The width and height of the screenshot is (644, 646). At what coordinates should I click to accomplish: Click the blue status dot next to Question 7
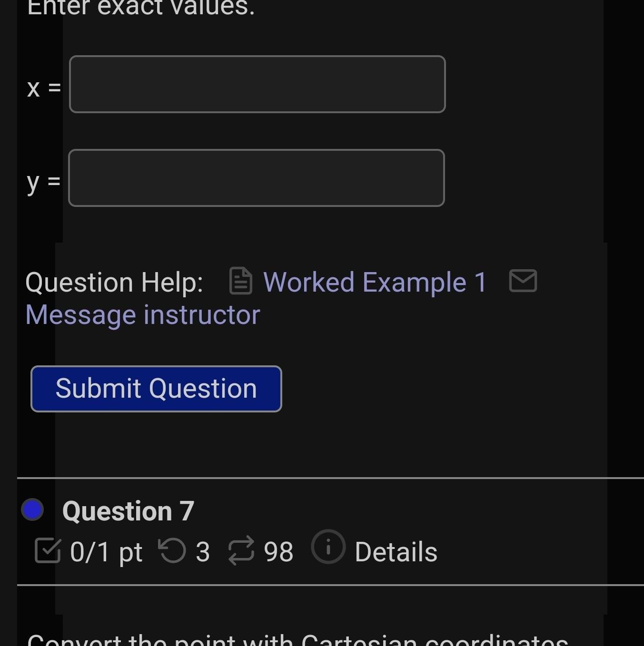click(x=32, y=510)
